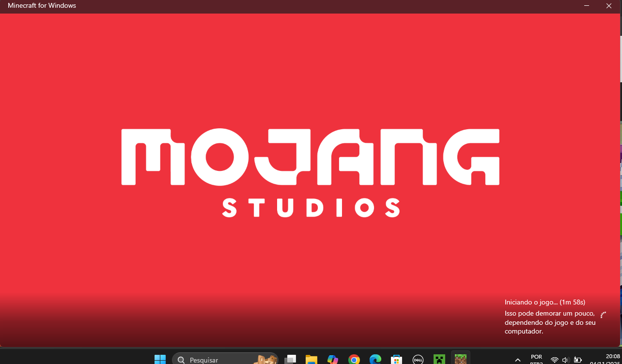The width and height of the screenshot is (622, 364).
Task: Launch File Explorer from the taskbar
Action: [x=311, y=360]
